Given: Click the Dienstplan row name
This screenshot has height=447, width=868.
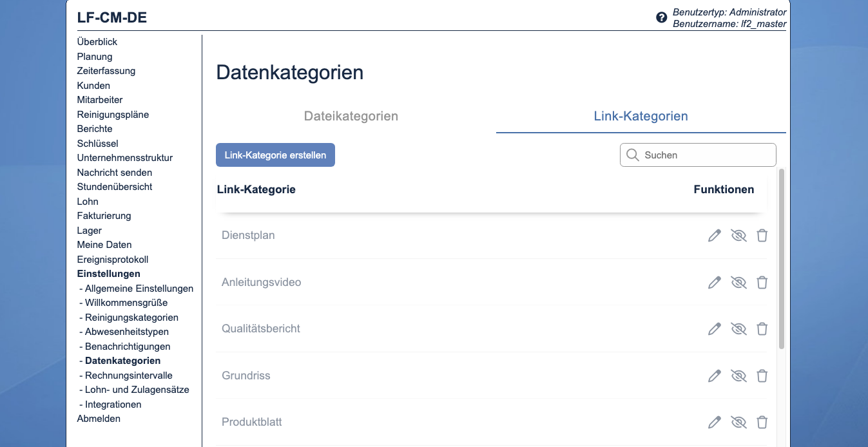Looking at the screenshot, I should 248,236.
